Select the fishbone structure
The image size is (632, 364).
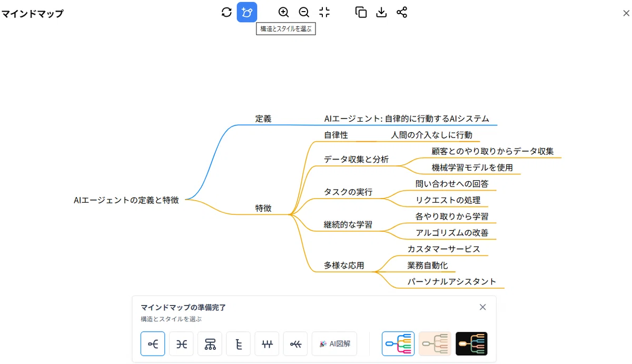pyautogui.click(x=295, y=344)
